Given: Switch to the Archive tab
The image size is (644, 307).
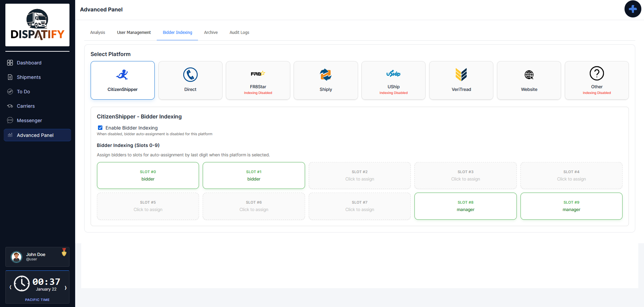Looking at the screenshot, I should click(211, 33).
